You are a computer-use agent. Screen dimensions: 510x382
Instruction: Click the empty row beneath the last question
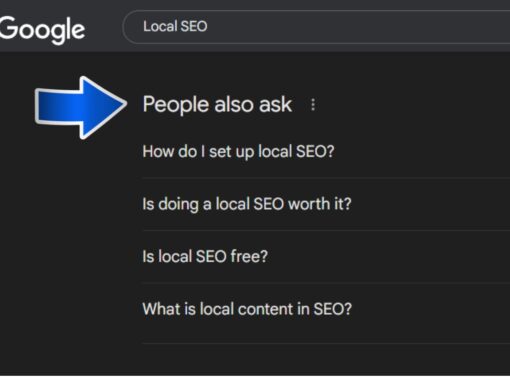326,359
